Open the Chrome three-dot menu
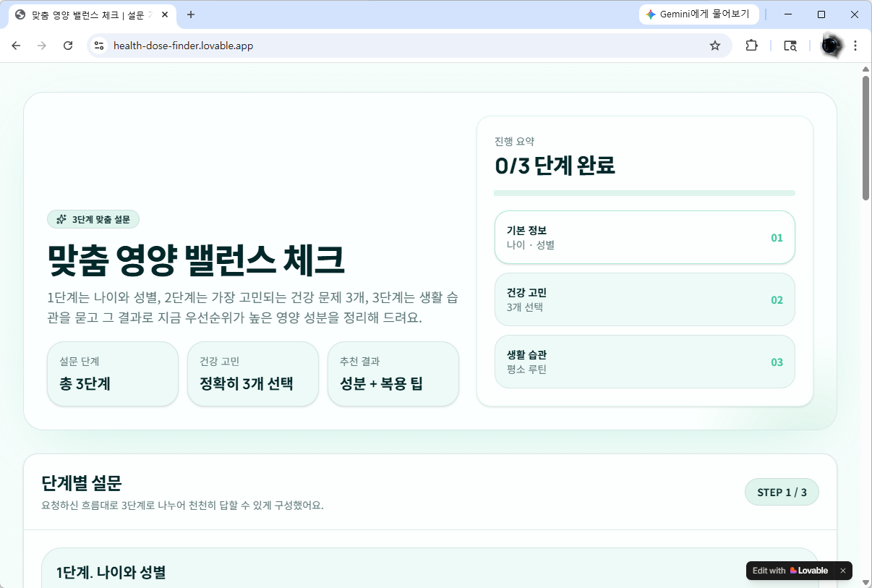The image size is (872, 588). pos(855,45)
